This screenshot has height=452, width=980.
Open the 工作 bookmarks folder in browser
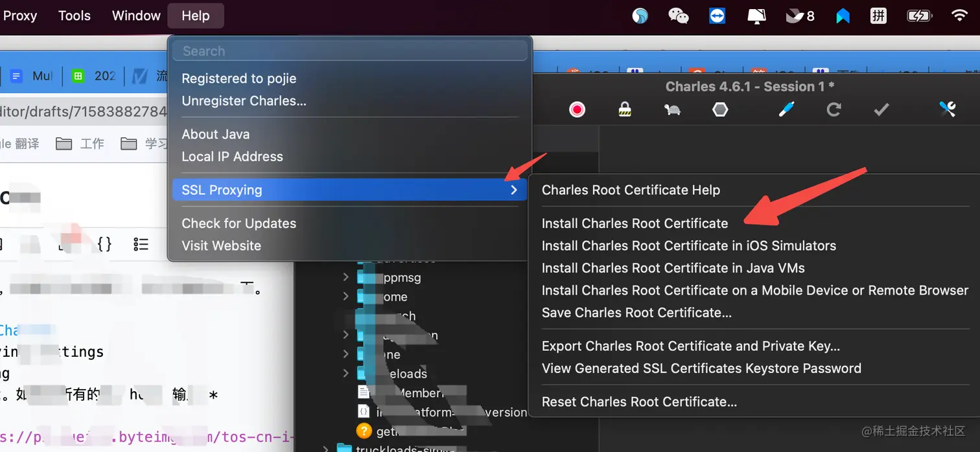[80, 144]
